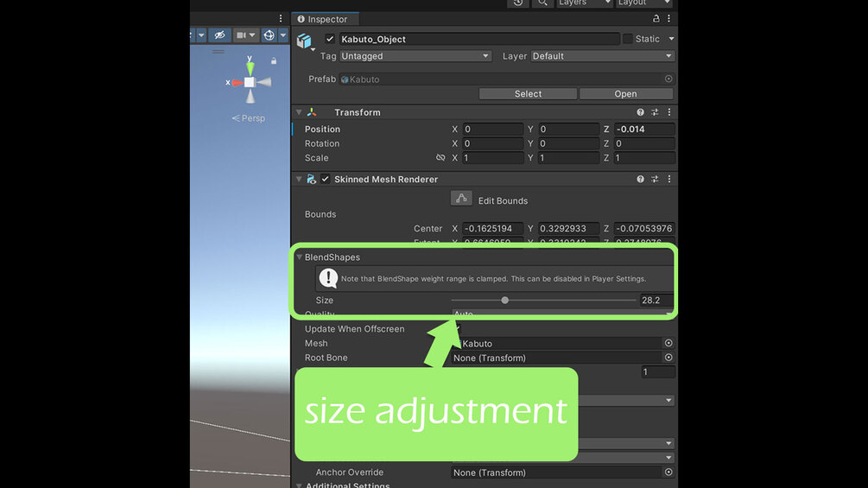Collapse the BlendShapes foldout
The width and height of the screenshot is (868, 488).
(300, 257)
